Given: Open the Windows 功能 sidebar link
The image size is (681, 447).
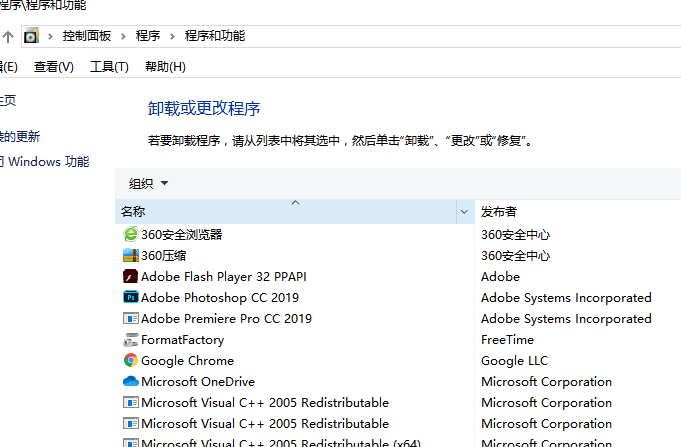Looking at the screenshot, I should [x=44, y=162].
